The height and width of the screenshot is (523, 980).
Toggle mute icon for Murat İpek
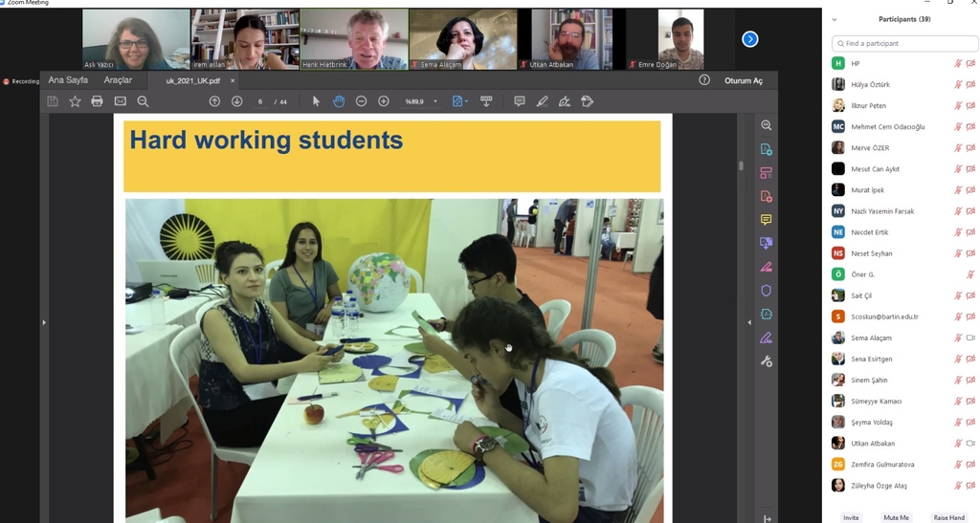(957, 189)
